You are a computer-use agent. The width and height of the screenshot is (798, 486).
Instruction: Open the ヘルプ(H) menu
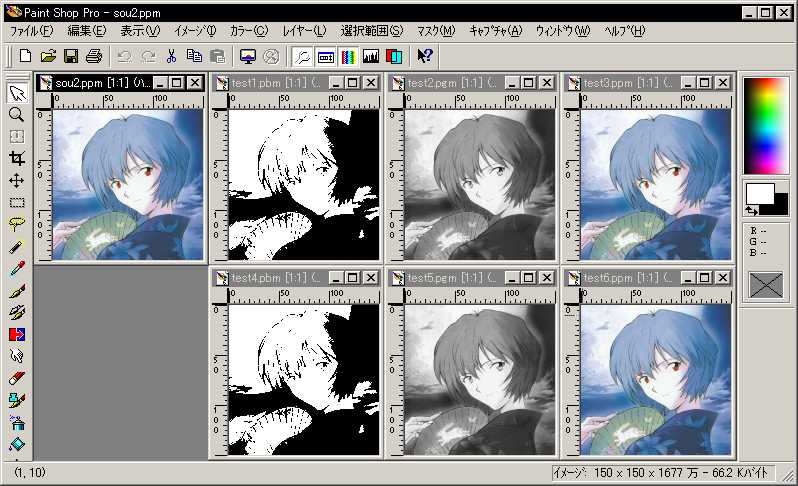coord(624,31)
